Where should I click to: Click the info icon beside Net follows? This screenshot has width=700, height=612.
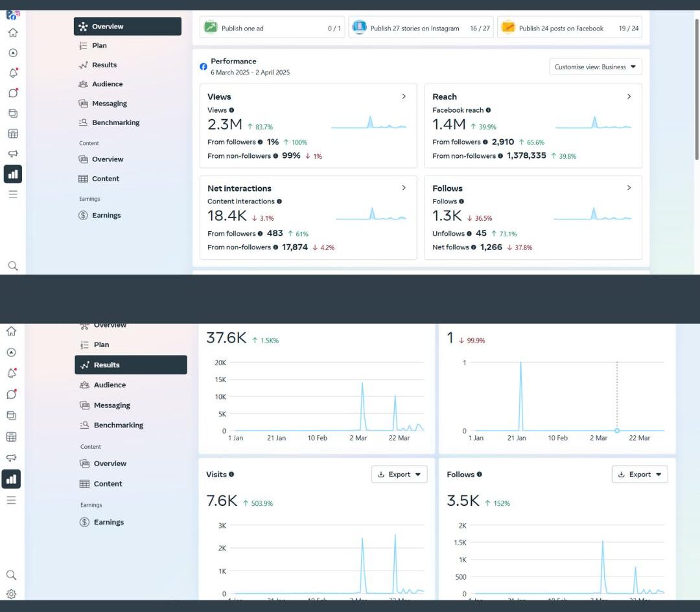coord(474,247)
